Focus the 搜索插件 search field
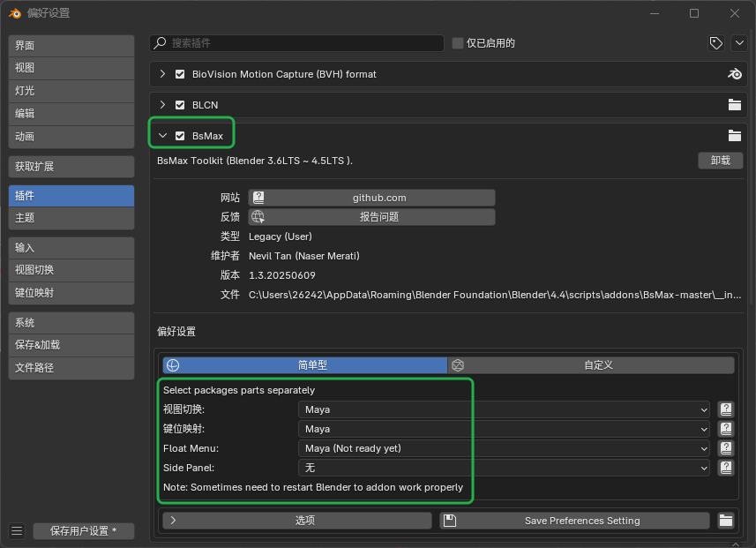 click(296, 43)
